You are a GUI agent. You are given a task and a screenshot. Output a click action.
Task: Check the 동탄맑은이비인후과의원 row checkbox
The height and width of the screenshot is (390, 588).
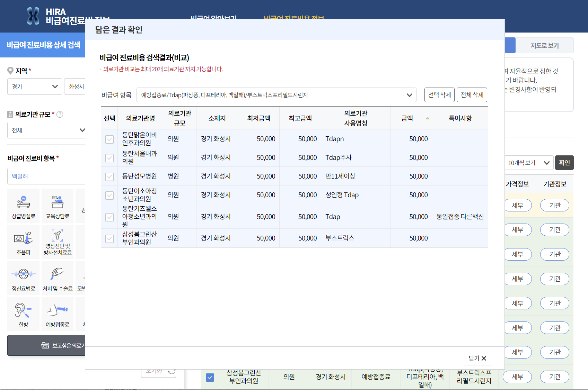[x=109, y=139]
